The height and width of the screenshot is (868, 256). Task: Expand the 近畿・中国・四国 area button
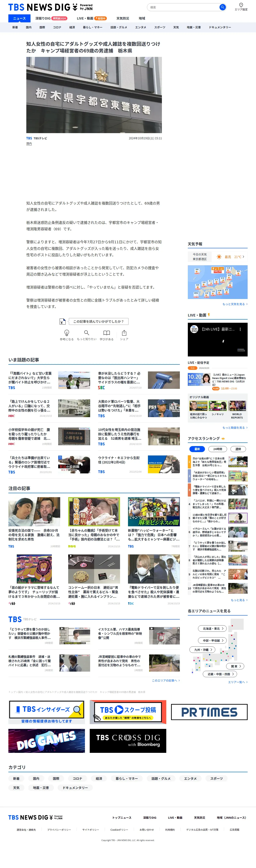(x=220, y=674)
